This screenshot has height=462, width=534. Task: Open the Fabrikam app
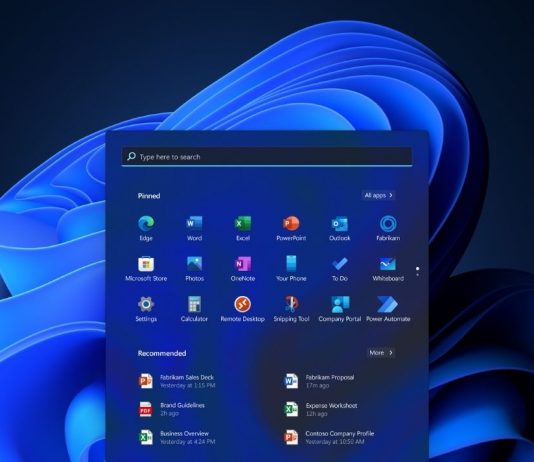(x=388, y=228)
